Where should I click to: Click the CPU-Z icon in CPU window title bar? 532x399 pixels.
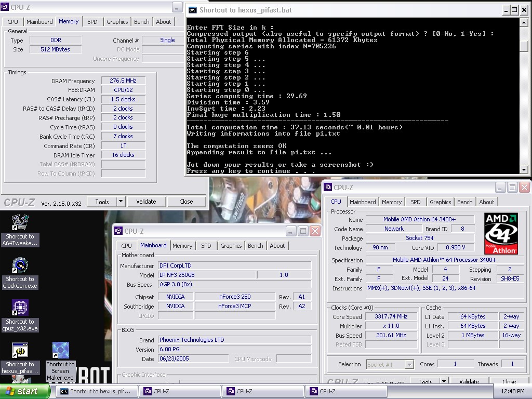tap(328, 187)
